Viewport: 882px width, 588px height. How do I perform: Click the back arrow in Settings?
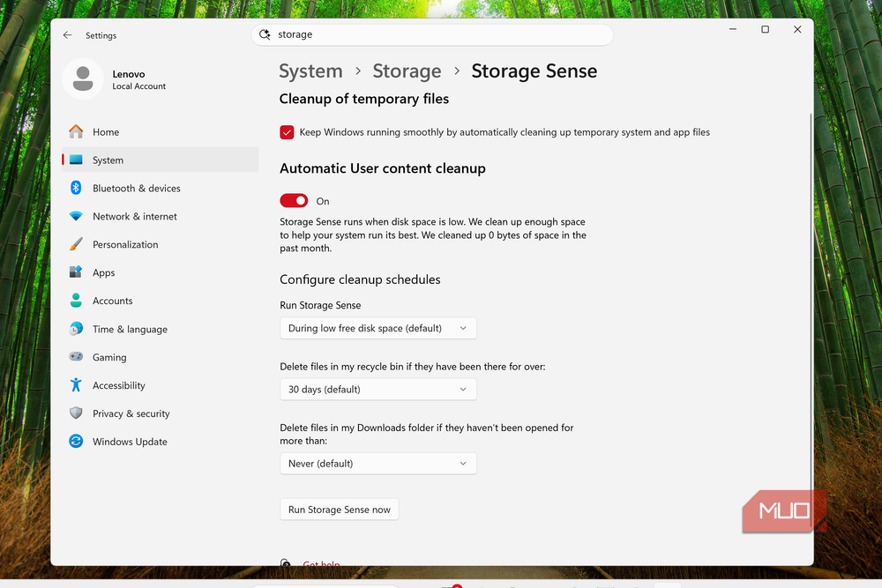coord(68,35)
